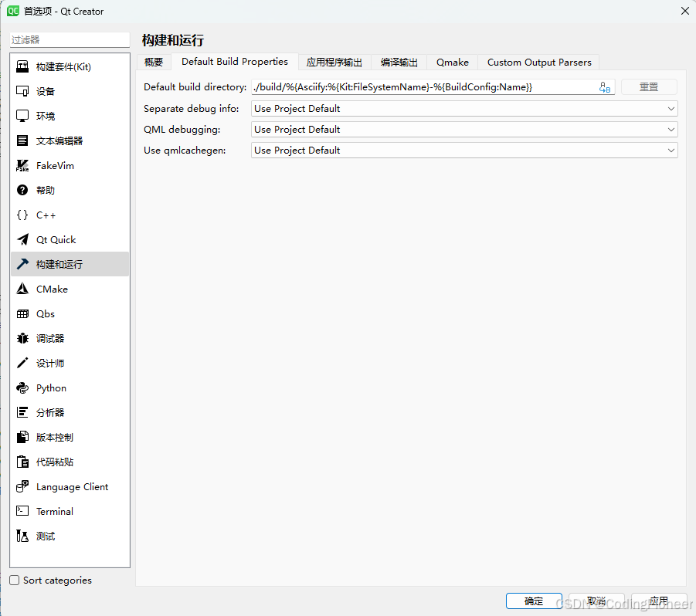The width and height of the screenshot is (696, 616).
Task: Click the 'Default build directory:' label
Action: [195, 87]
